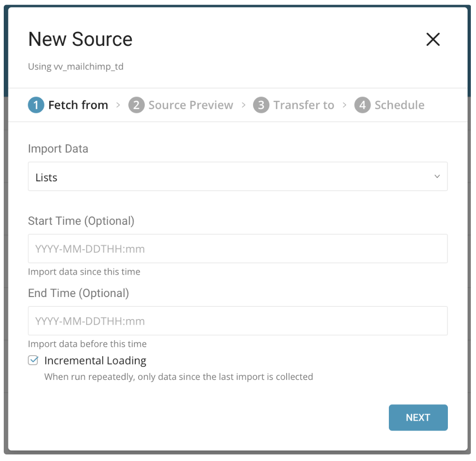The width and height of the screenshot is (476, 461).
Task: Select the Schedule step label
Action: 399,105
